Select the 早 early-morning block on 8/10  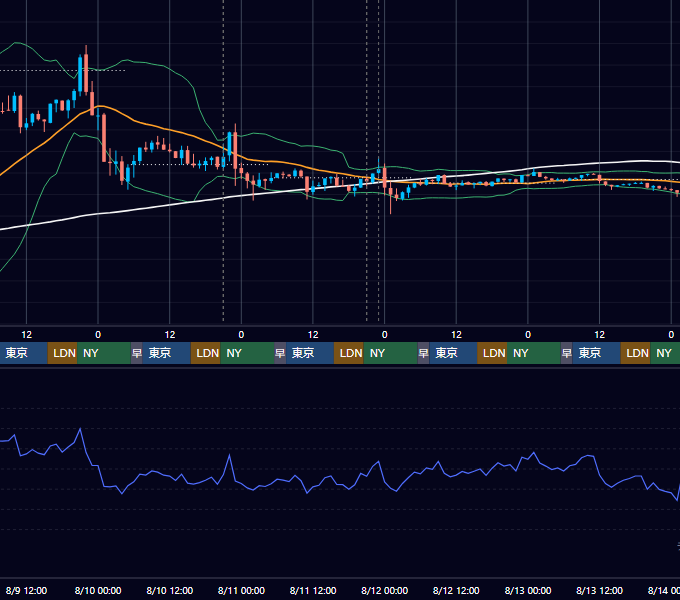point(137,353)
